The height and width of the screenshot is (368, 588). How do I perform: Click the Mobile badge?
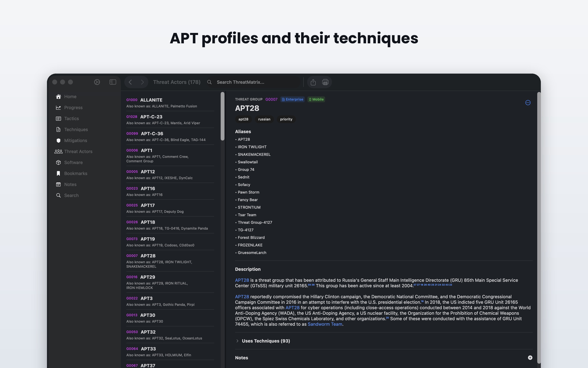coord(316,99)
